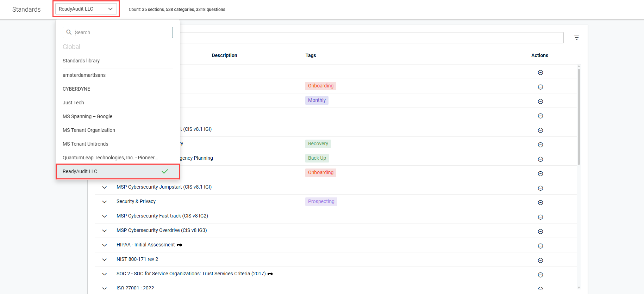Viewport: 644px width, 294px height.
Task: Open the ReadyAudit LLC organization dropdown
Action: [x=86, y=9]
